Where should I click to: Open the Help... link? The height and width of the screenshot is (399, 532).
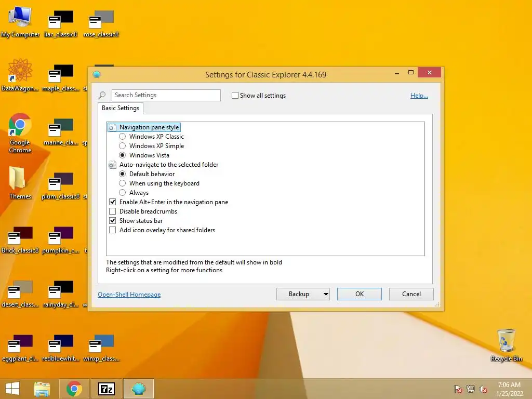click(419, 96)
